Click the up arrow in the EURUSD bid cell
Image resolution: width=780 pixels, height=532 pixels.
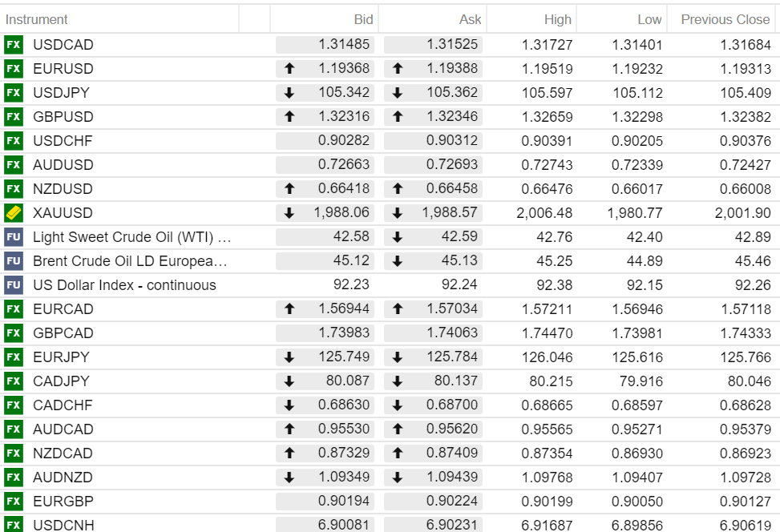click(x=289, y=69)
